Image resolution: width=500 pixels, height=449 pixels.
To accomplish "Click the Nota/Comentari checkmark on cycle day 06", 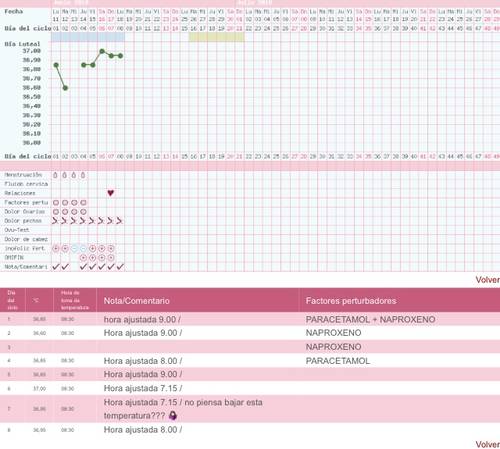I will tap(102, 266).
